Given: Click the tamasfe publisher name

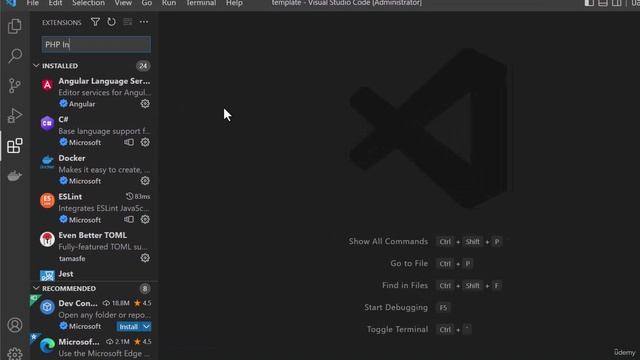Looking at the screenshot, I should pos(72,258).
